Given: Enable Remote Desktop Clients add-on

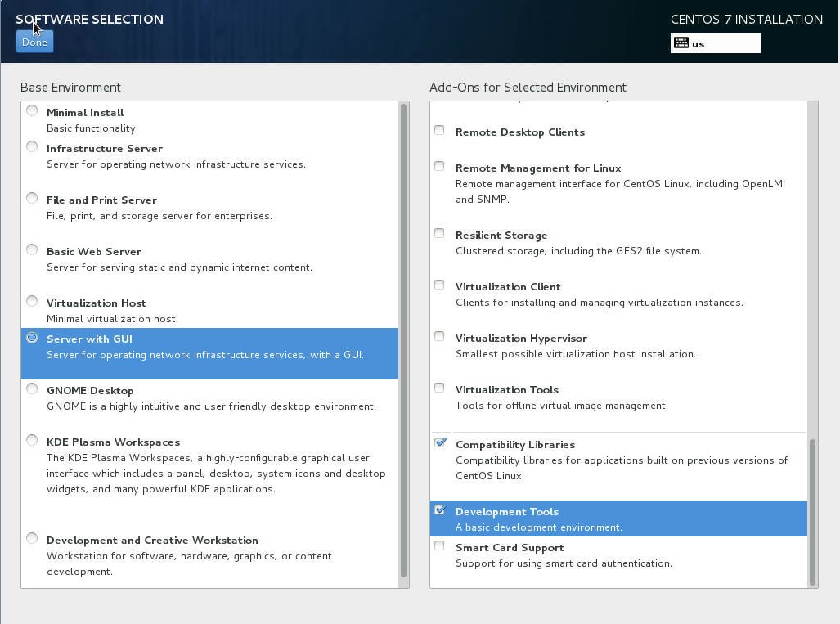Looking at the screenshot, I should [440, 131].
